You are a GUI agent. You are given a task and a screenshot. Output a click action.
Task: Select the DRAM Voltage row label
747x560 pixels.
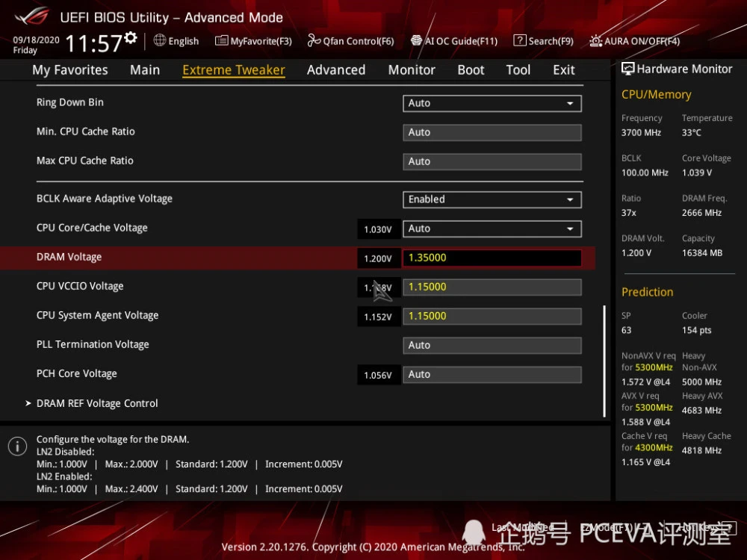tap(69, 257)
